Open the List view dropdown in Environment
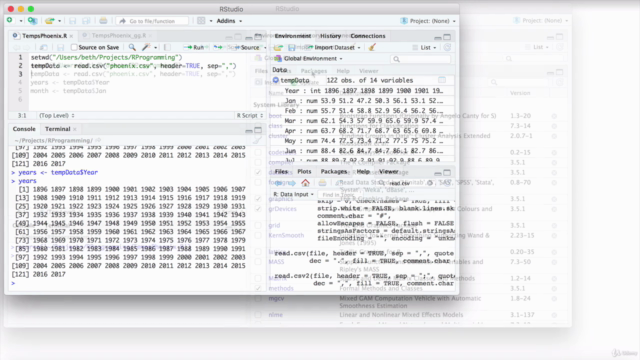This screenshot has height=360, width=640. point(424,47)
